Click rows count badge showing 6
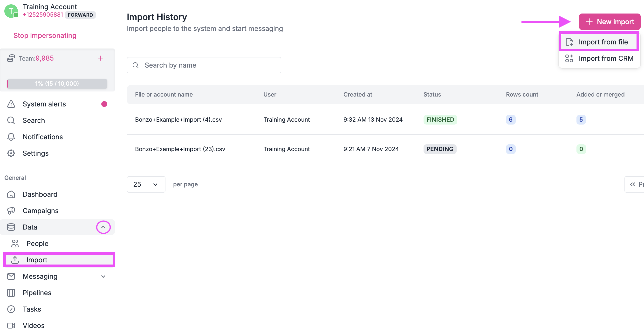This screenshot has width=644, height=335. pyautogui.click(x=511, y=119)
